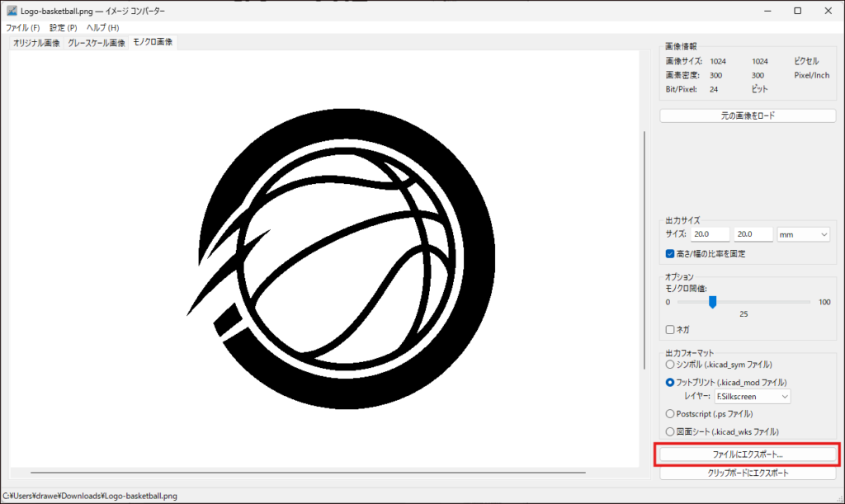
Task: Select Postscript (.ps ファイル) format
Action: (670, 414)
